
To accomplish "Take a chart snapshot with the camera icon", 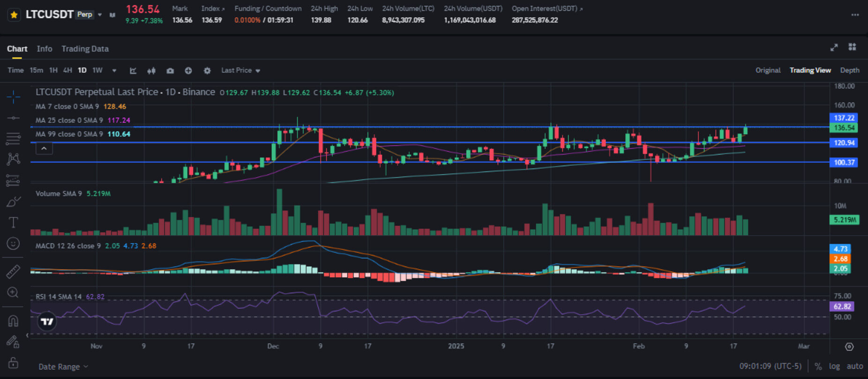I will 170,71.
